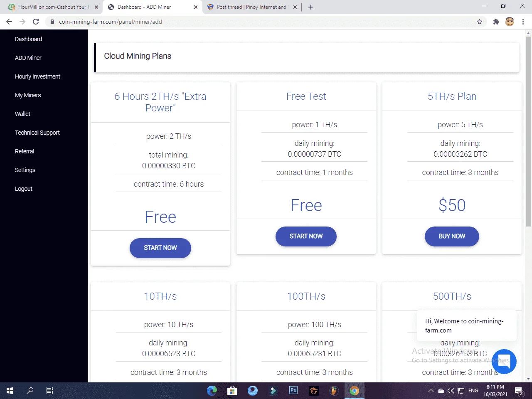The width and height of the screenshot is (532, 399).
Task: Click the 0.00000737 BTC daily mining value
Action: [315, 154]
